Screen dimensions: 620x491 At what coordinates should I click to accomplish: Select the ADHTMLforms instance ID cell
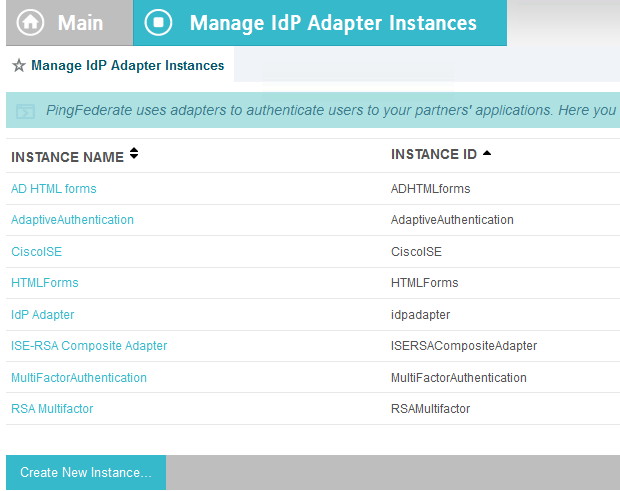click(x=431, y=189)
